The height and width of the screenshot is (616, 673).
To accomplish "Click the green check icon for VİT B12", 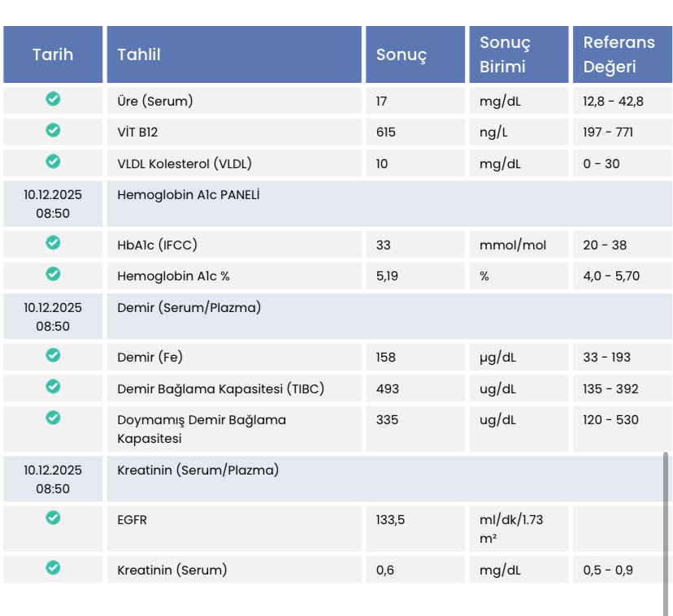I will (53, 130).
